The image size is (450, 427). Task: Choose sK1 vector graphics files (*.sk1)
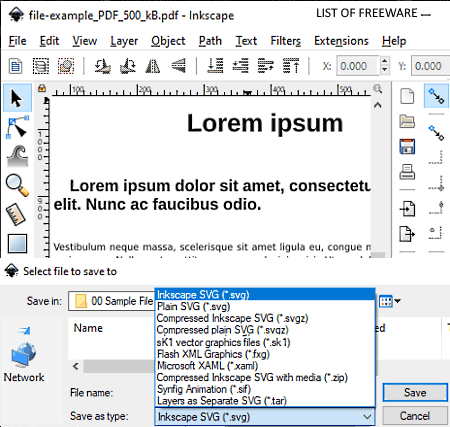[x=265, y=342]
